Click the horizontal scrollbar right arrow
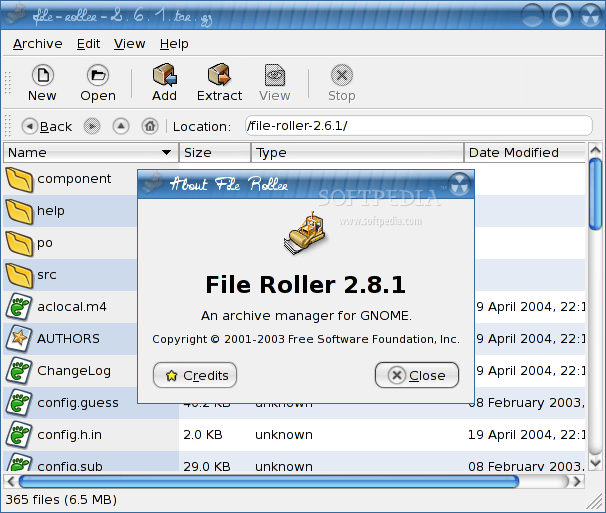Viewport: 606px width, 513px height. pyautogui.click(x=577, y=481)
